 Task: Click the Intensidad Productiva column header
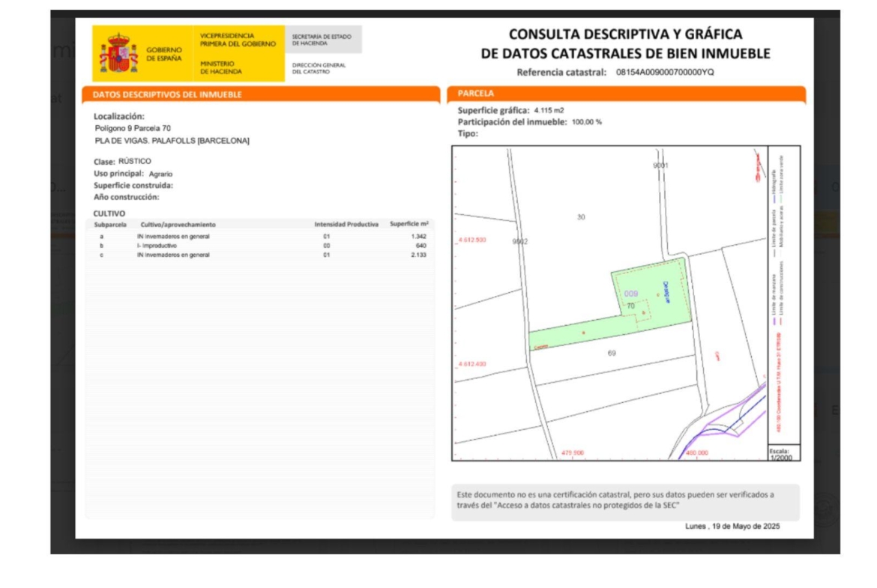pos(346,224)
